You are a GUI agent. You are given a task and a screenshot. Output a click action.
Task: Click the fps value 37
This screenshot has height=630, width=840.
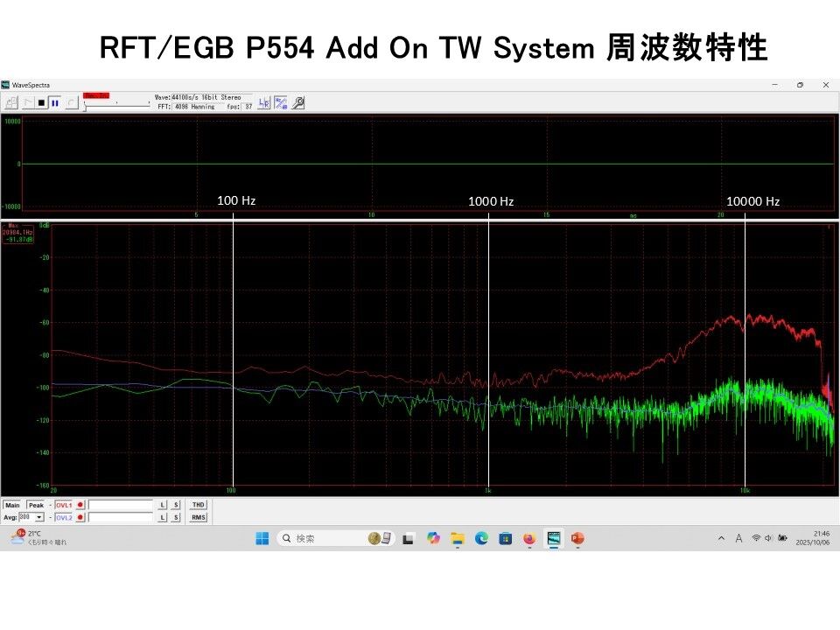coord(248,107)
